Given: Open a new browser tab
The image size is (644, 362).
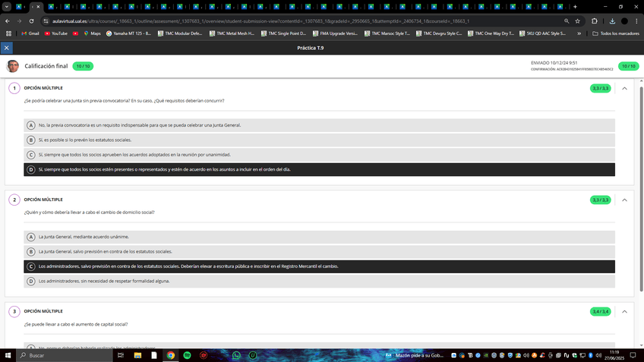Looking at the screenshot, I should (575, 7).
